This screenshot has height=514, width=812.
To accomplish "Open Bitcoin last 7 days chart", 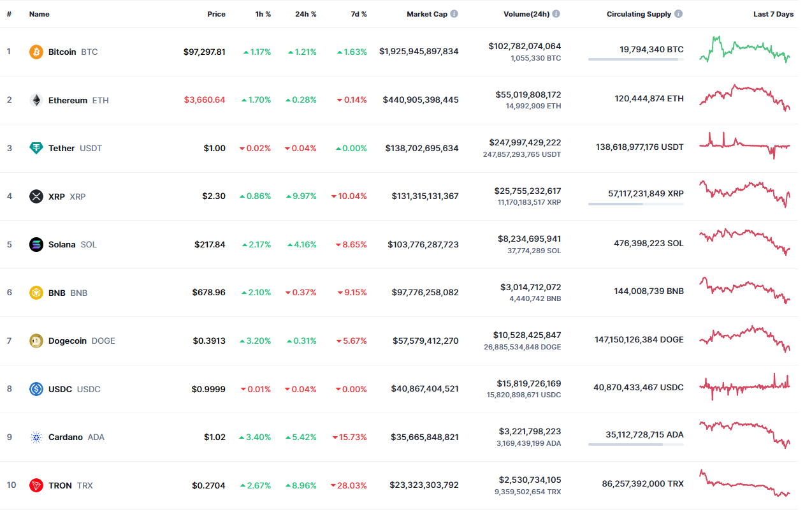I will (744, 50).
